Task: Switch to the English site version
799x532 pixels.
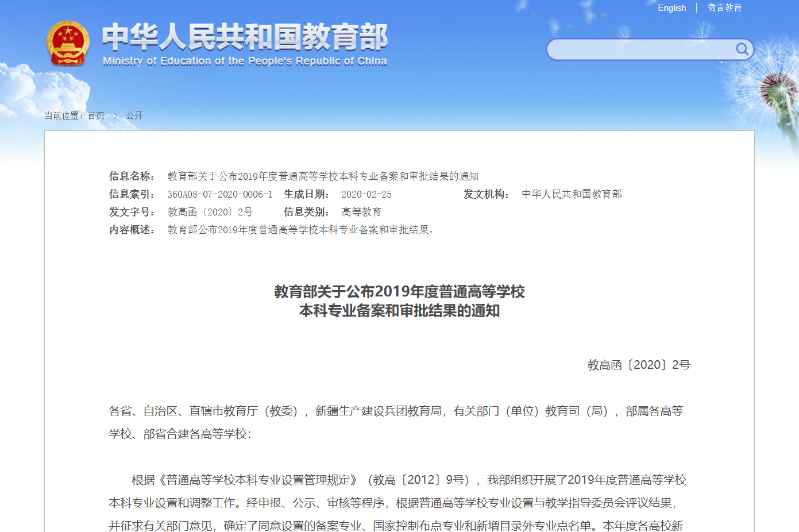Action: click(x=671, y=8)
